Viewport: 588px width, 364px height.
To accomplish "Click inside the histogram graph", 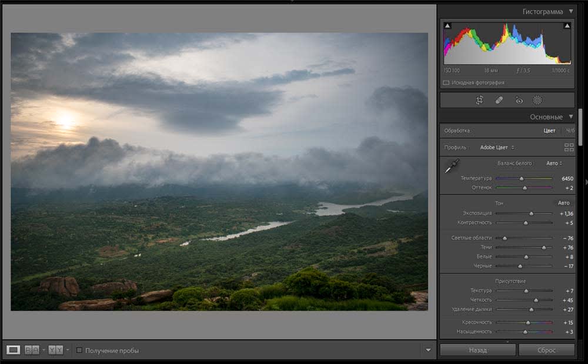I will [507, 44].
